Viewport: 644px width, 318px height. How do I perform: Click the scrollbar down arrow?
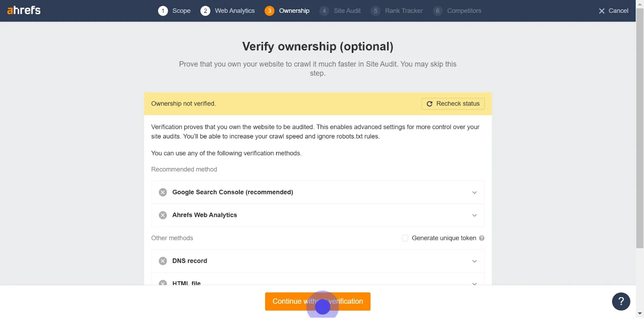[x=640, y=314]
